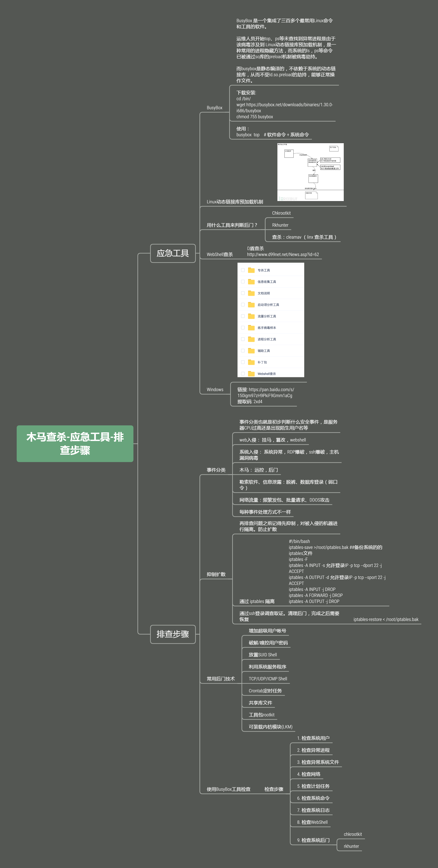The image size is (438, 868).
Task: Select the 排查步骤 branch node
Action: tap(173, 634)
